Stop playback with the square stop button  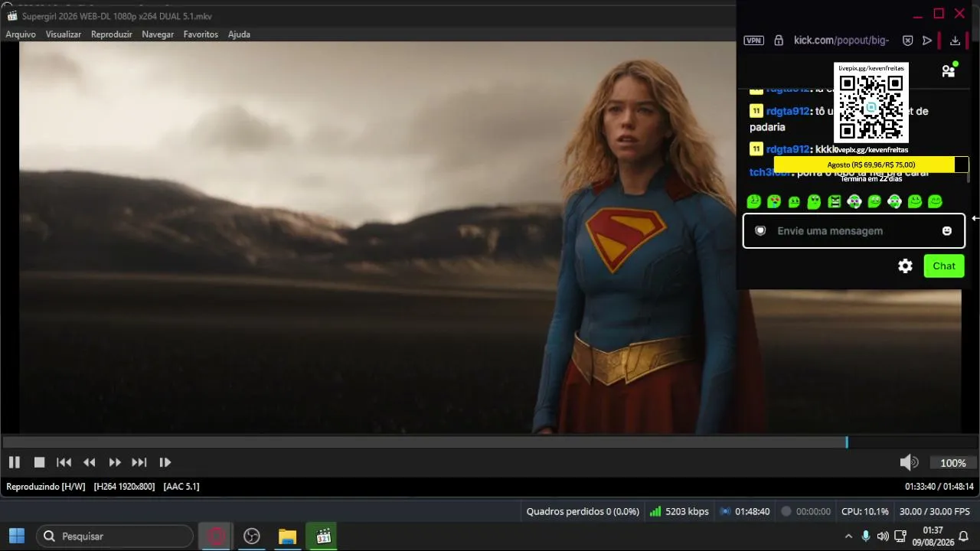coord(39,462)
